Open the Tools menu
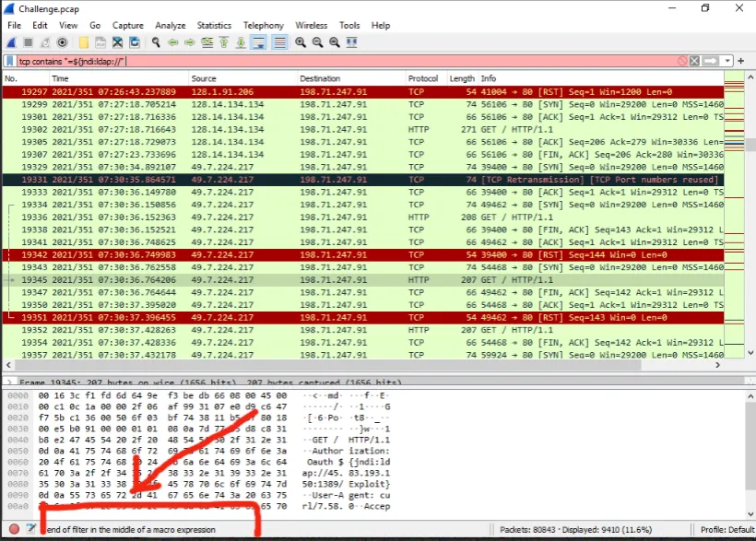Image resolution: width=756 pixels, height=541 pixels. pyautogui.click(x=349, y=26)
